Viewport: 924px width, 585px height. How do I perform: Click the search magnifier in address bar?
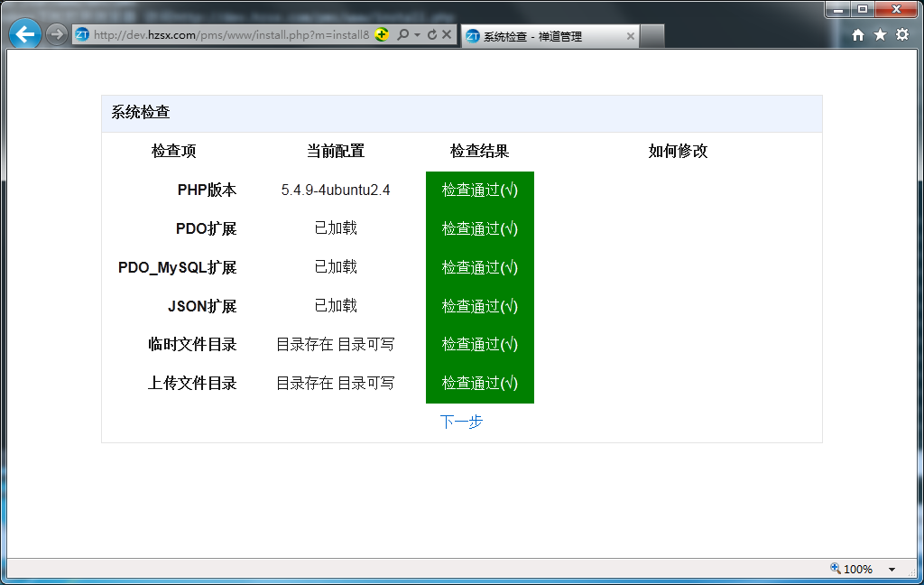point(403,35)
